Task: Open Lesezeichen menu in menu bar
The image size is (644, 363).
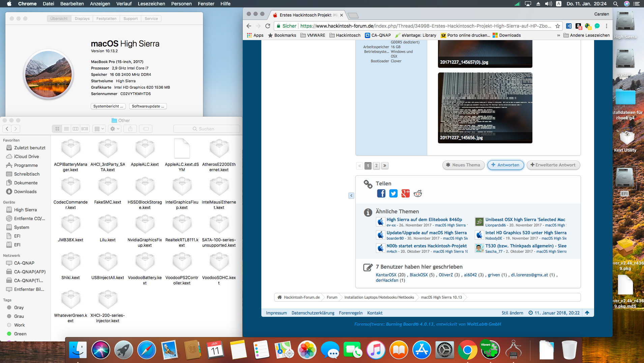Action: 151,4
